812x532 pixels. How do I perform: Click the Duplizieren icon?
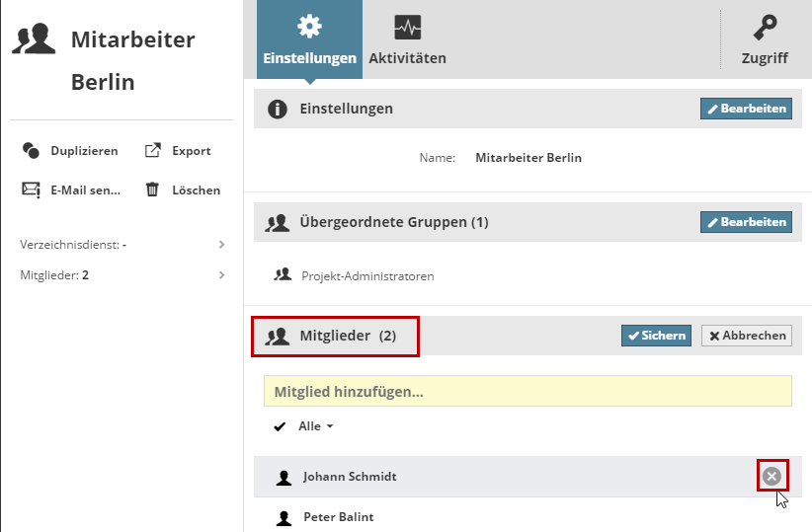31,151
